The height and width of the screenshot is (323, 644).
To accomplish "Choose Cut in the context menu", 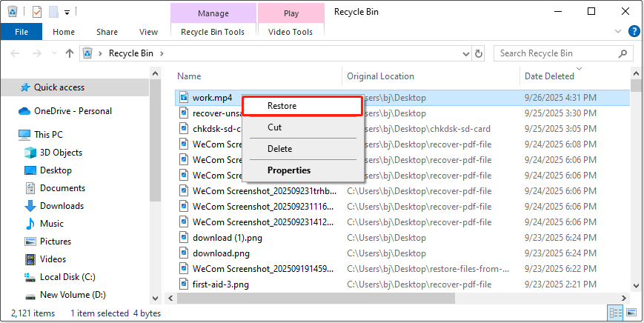I will (x=302, y=127).
